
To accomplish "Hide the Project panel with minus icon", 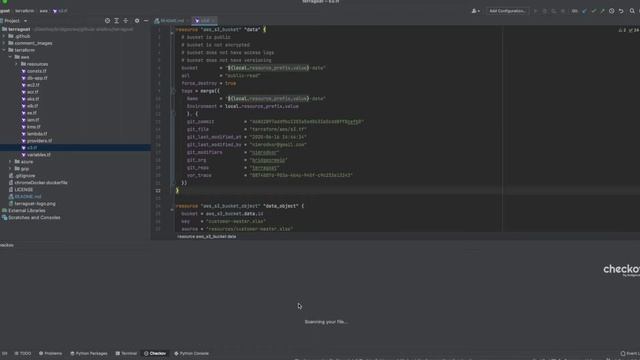I will pyautogui.click(x=146, y=21).
